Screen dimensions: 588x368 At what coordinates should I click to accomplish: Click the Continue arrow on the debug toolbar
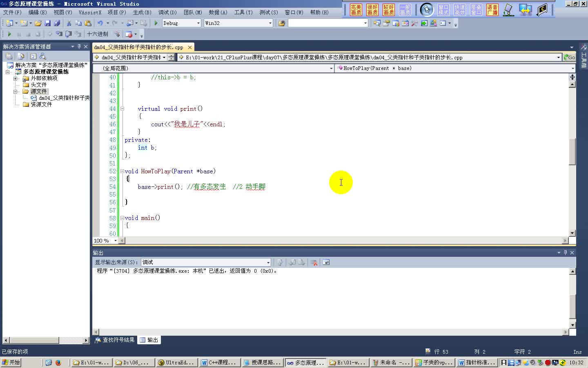9,34
